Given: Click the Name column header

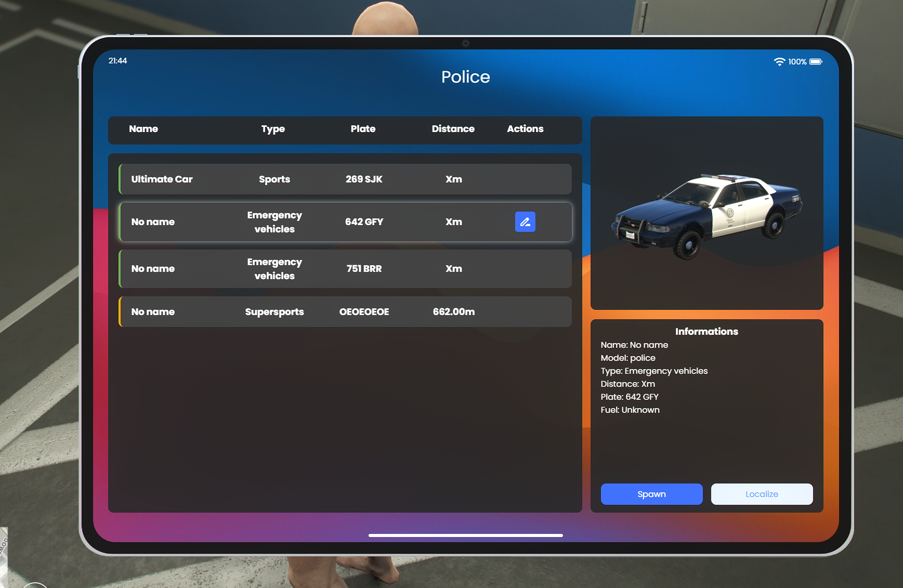Looking at the screenshot, I should 143,129.
